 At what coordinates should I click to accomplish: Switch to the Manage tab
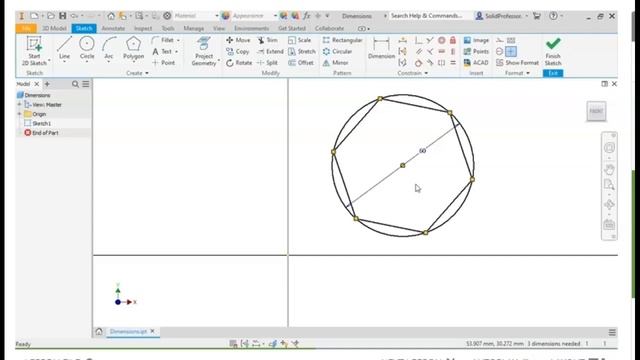tap(193, 28)
